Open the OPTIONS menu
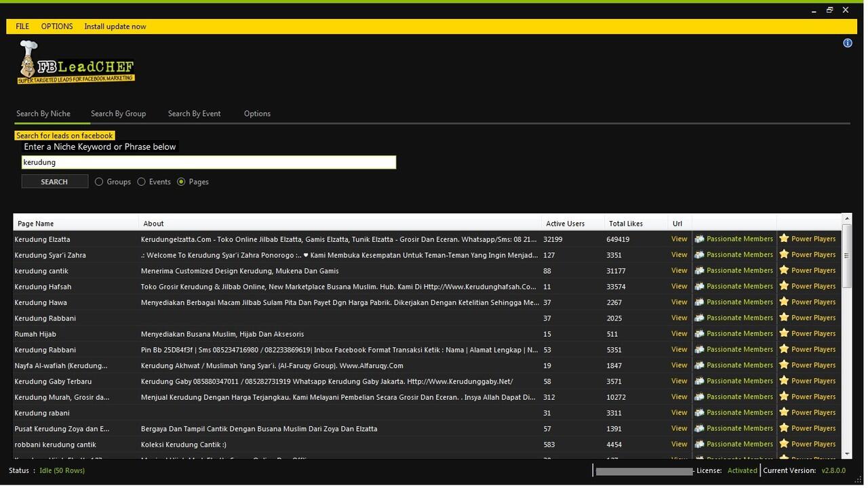The height and width of the screenshot is (490, 868). pyautogui.click(x=57, y=26)
